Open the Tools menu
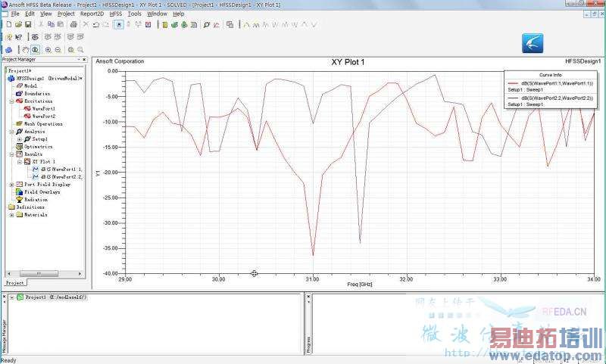 click(134, 14)
